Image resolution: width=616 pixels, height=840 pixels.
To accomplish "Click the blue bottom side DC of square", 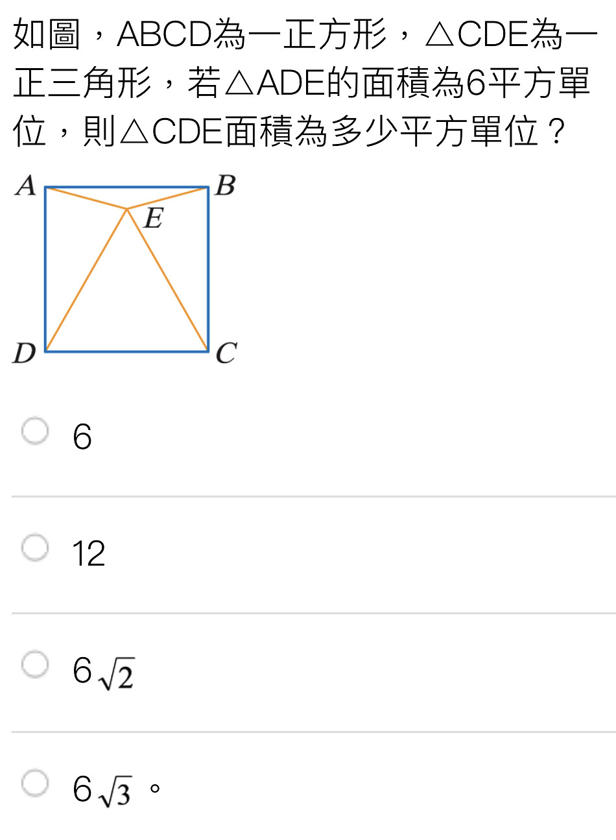I will (x=127, y=352).
